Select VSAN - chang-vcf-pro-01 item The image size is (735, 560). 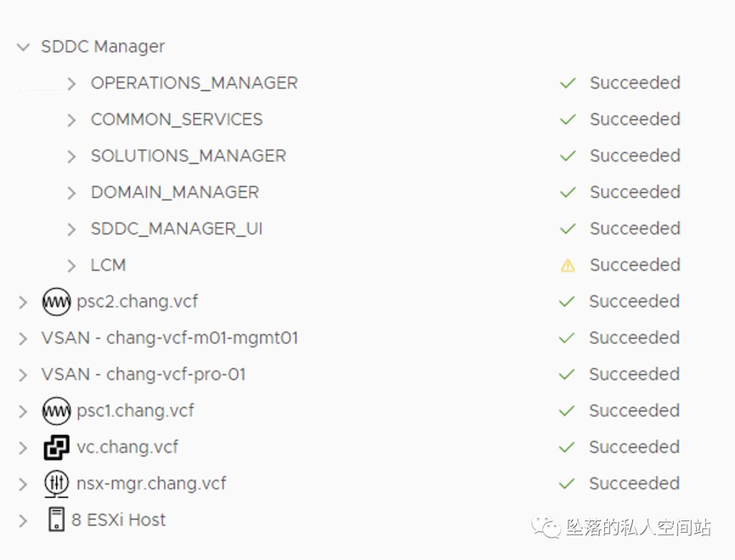coord(143,374)
